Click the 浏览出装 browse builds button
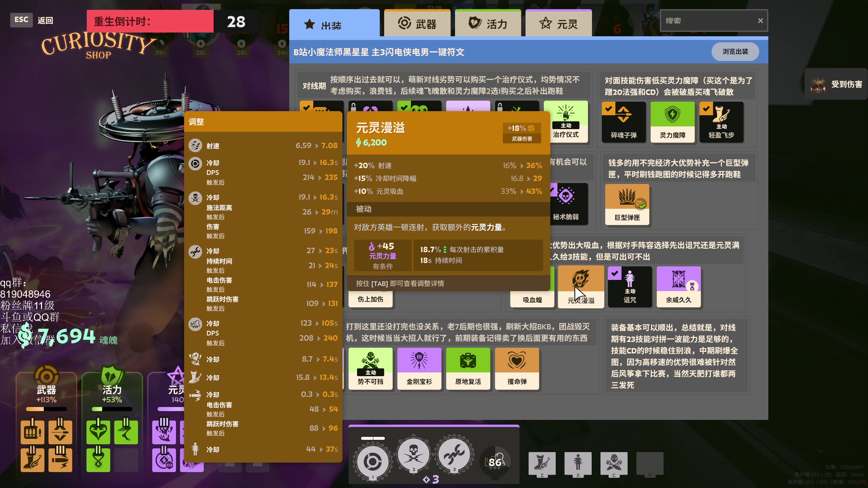868x488 pixels. (x=735, y=52)
